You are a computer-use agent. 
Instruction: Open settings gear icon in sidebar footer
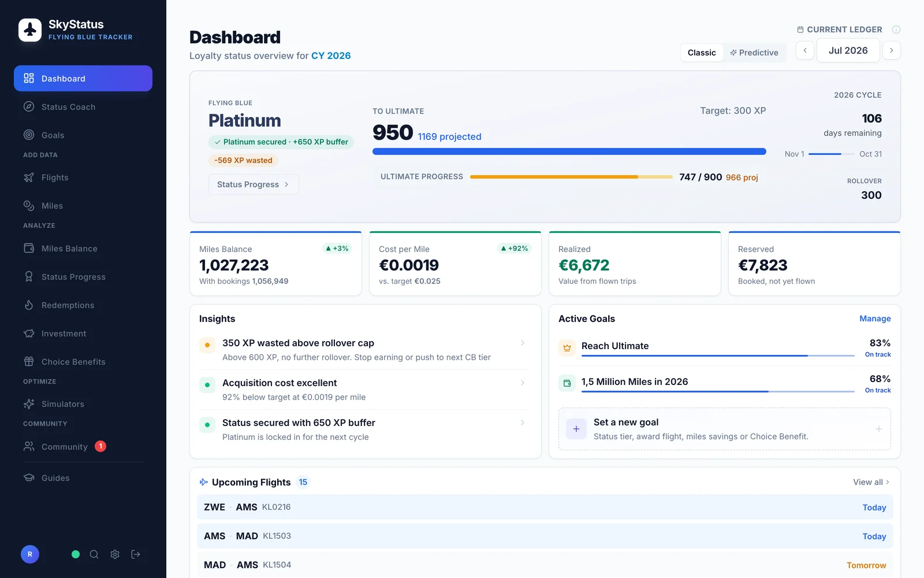115,554
